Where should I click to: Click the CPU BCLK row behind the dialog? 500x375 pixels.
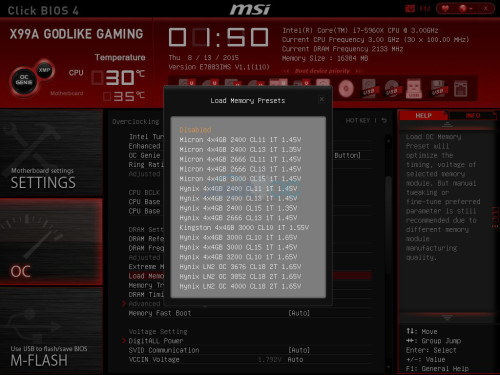point(144,192)
